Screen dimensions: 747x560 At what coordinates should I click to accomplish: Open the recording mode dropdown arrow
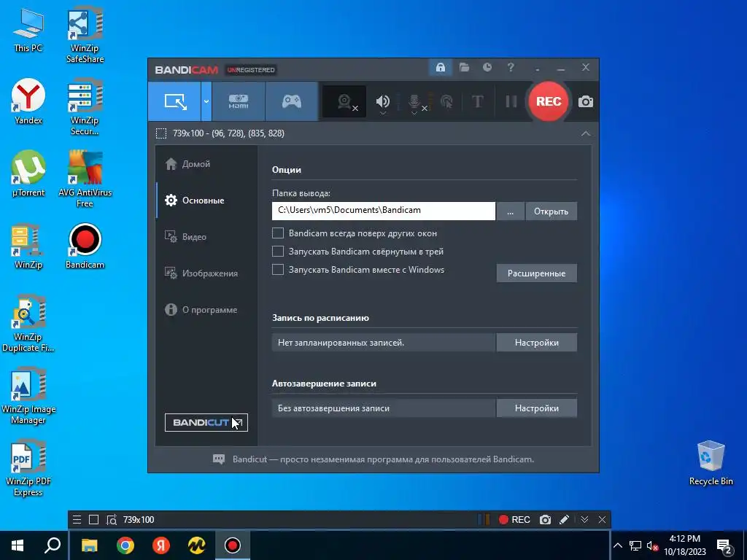(206, 101)
